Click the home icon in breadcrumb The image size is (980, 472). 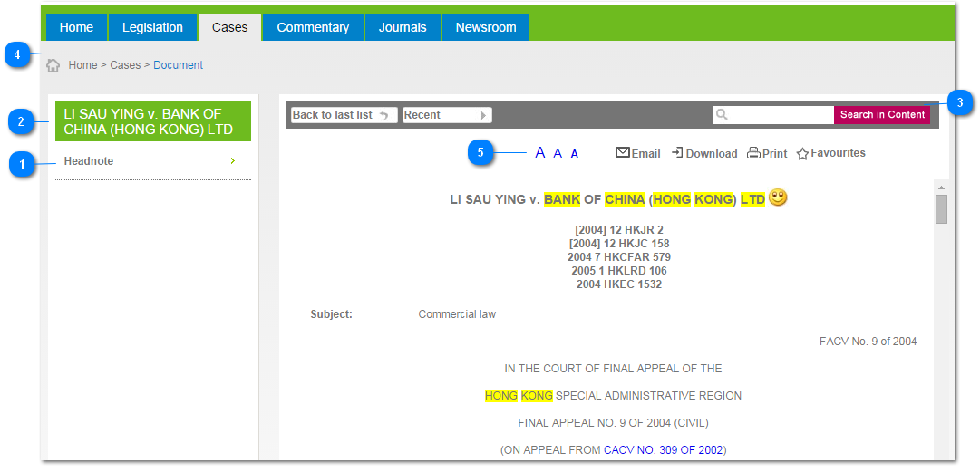[53, 65]
